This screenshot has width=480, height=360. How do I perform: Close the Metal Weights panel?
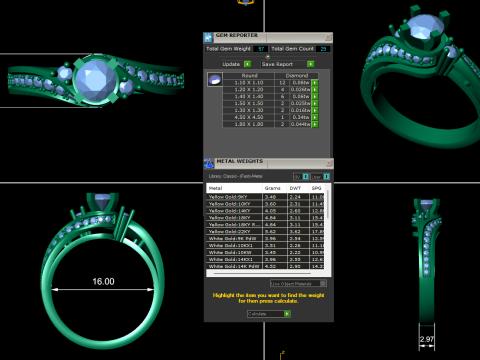pyautogui.click(x=329, y=163)
